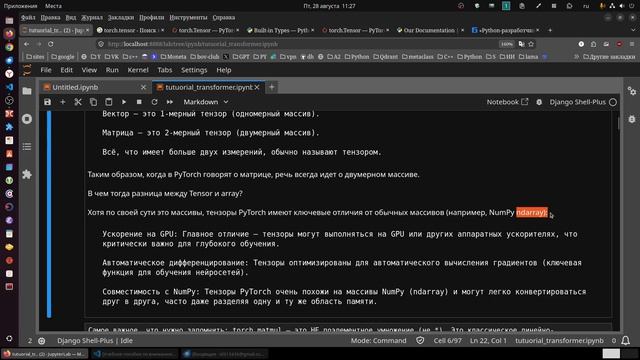Open the file browser folder sidebar icon
Image resolution: width=640 pixels, height=360 pixels.
pyautogui.click(x=27, y=91)
